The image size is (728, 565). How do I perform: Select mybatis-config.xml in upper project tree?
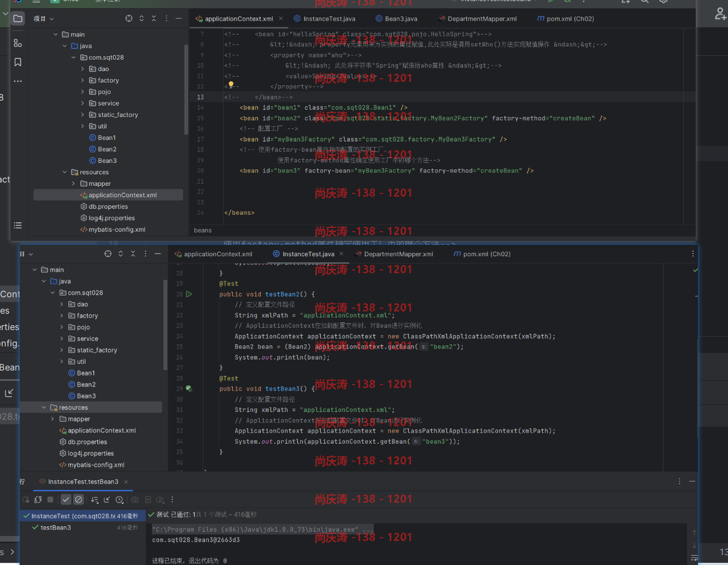(x=113, y=229)
